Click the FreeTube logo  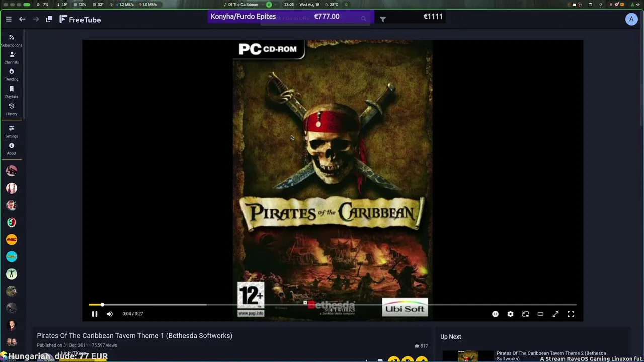80,20
